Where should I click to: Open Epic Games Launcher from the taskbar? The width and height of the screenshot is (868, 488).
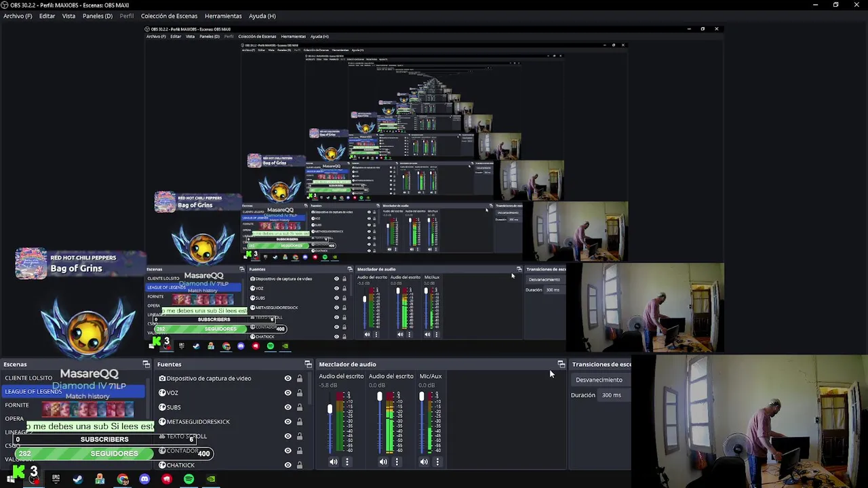(x=56, y=479)
